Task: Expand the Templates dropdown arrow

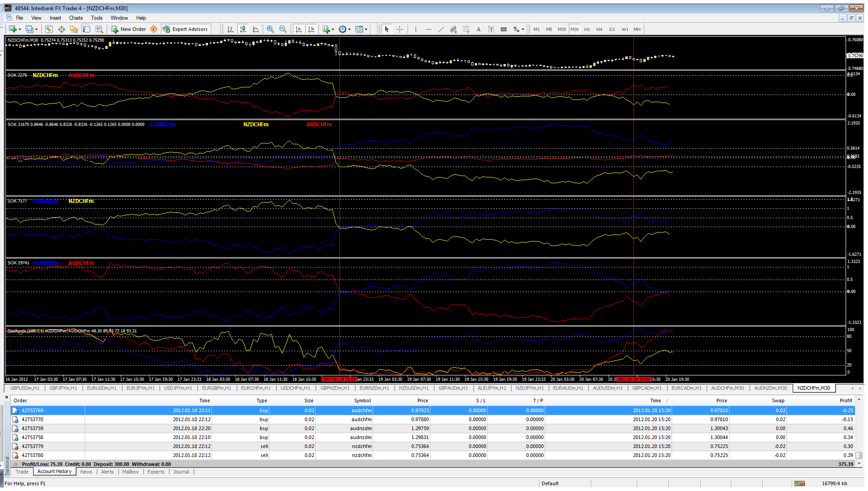Action: [366, 30]
